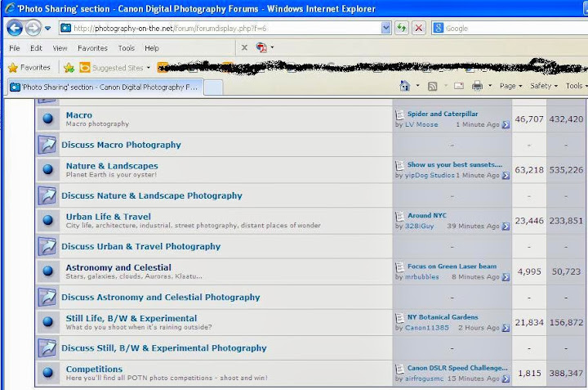
Task: Close the toolbar with the X icon
Action: coord(244,47)
